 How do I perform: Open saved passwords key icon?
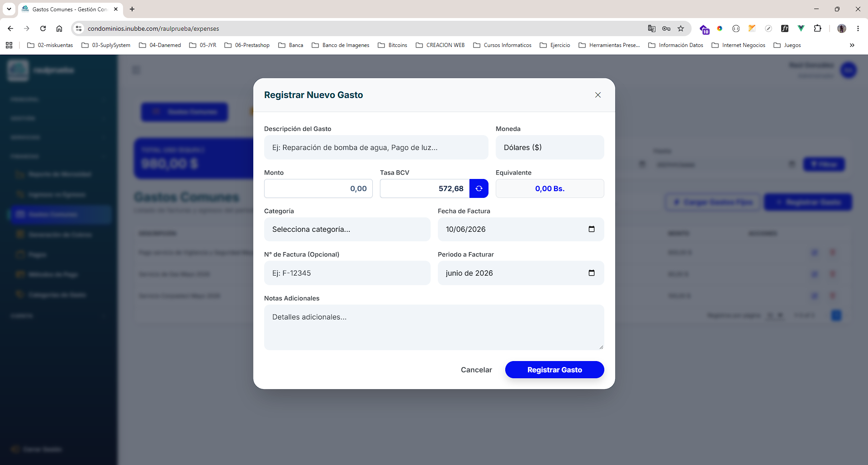pos(666,28)
